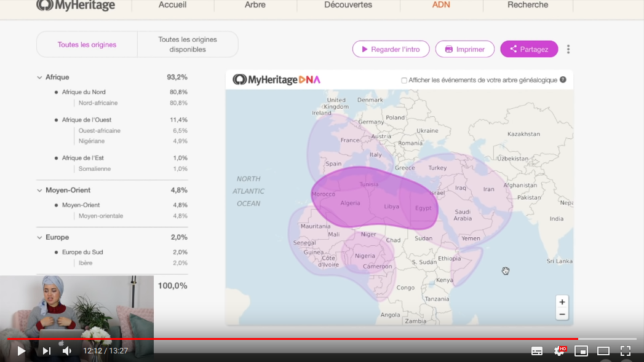Enter fullscreen mode
The width and height of the screenshot is (644, 362).
tap(626, 351)
